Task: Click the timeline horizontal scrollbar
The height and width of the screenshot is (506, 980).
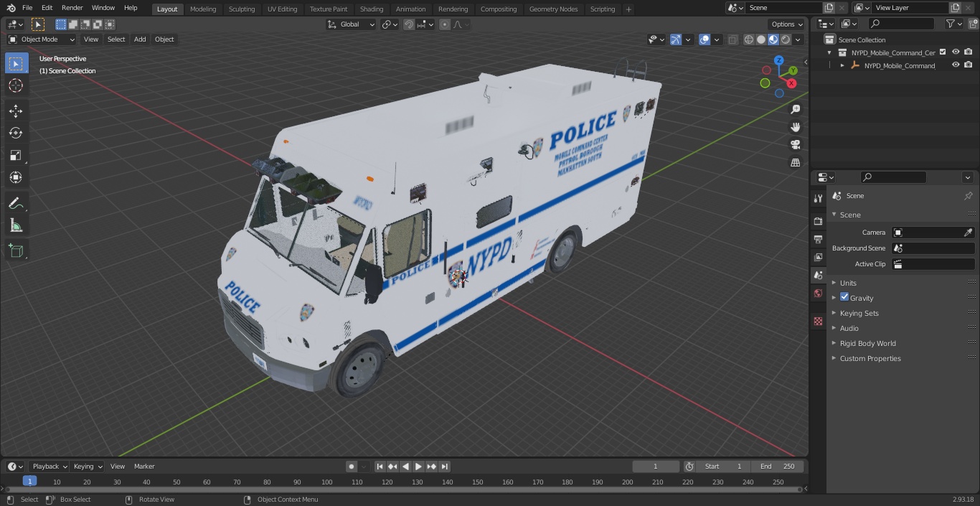Action: pos(403,489)
